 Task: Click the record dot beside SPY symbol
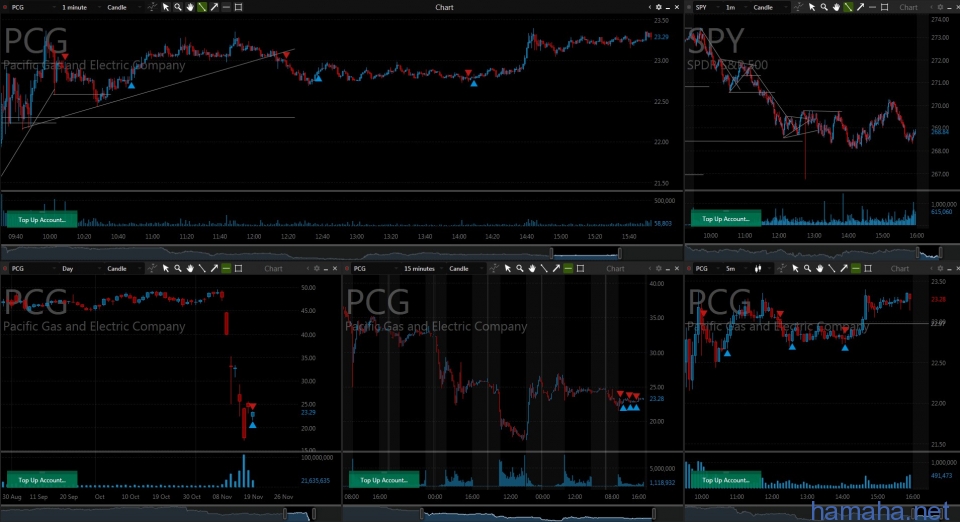[689, 7]
